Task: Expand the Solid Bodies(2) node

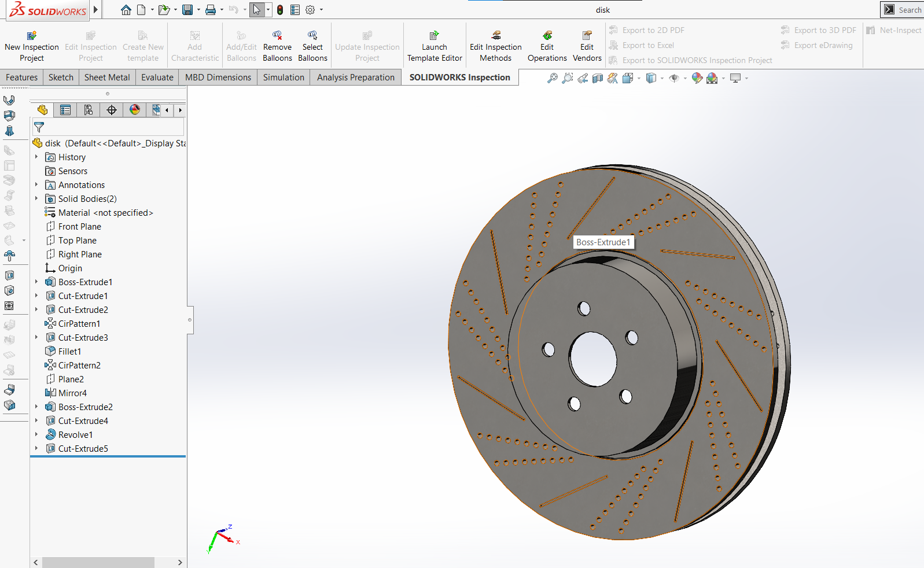Action: click(36, 198)
